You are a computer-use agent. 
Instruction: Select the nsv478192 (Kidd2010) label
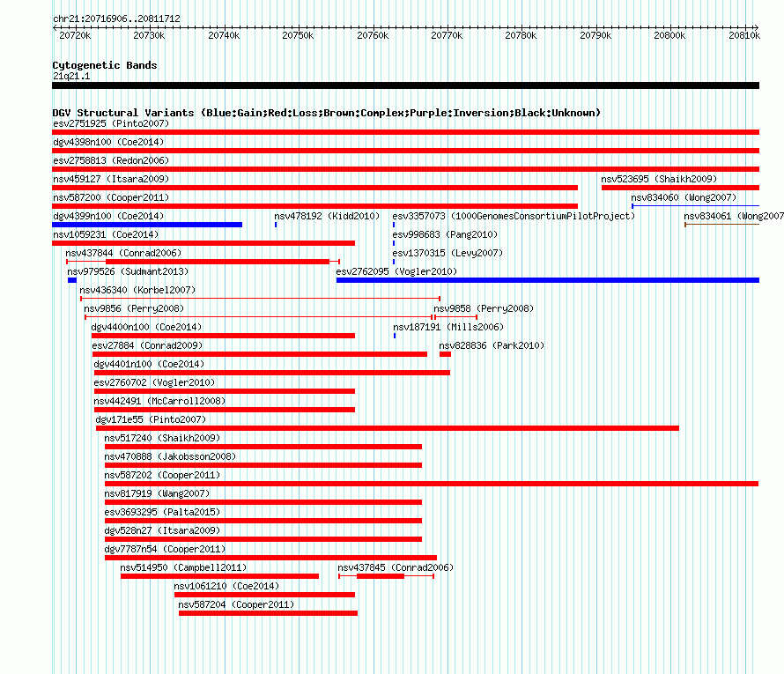pos(327,216)
